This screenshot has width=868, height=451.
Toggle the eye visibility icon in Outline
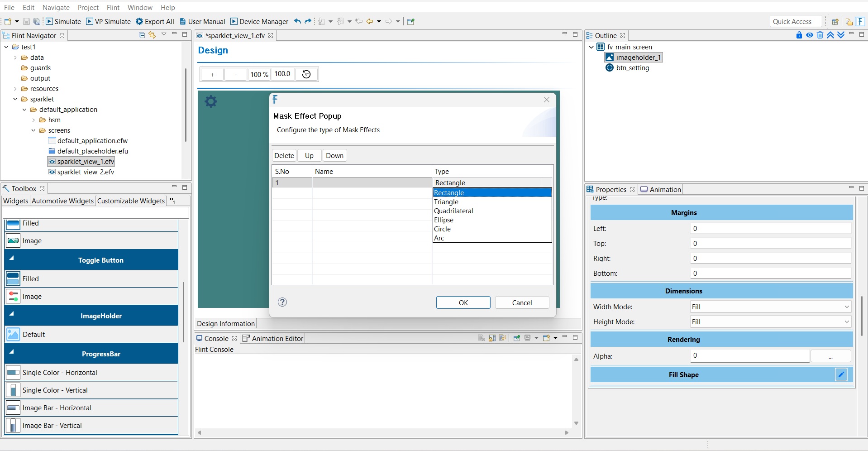click(810, 35)
